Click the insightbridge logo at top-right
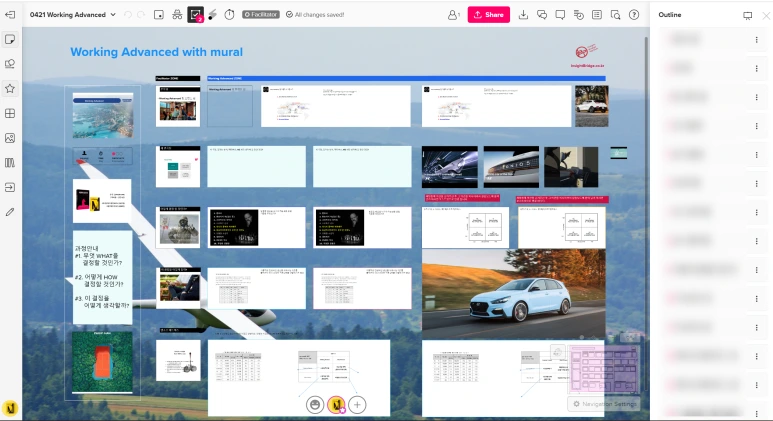This screenshot has width=773, height=421. [x=587, y=56]
